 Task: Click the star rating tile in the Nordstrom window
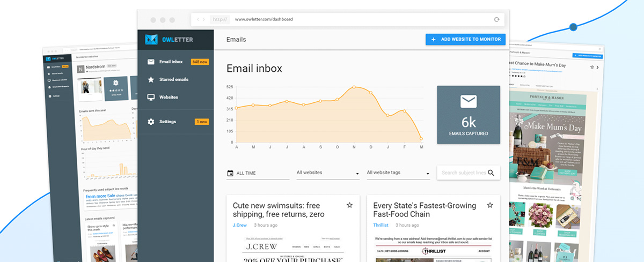116,89
